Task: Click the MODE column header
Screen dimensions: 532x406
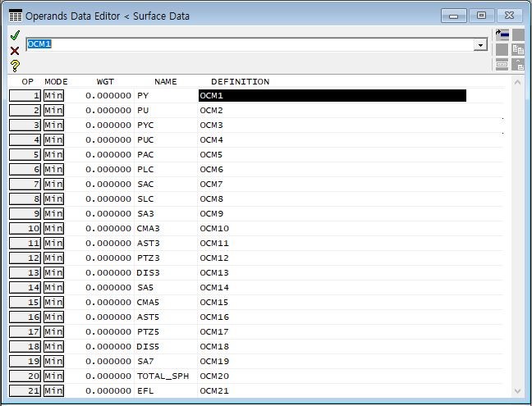Action: [x=56, y=82]
